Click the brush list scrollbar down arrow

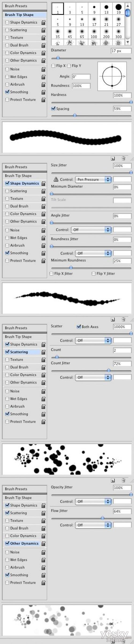point(128,42)
